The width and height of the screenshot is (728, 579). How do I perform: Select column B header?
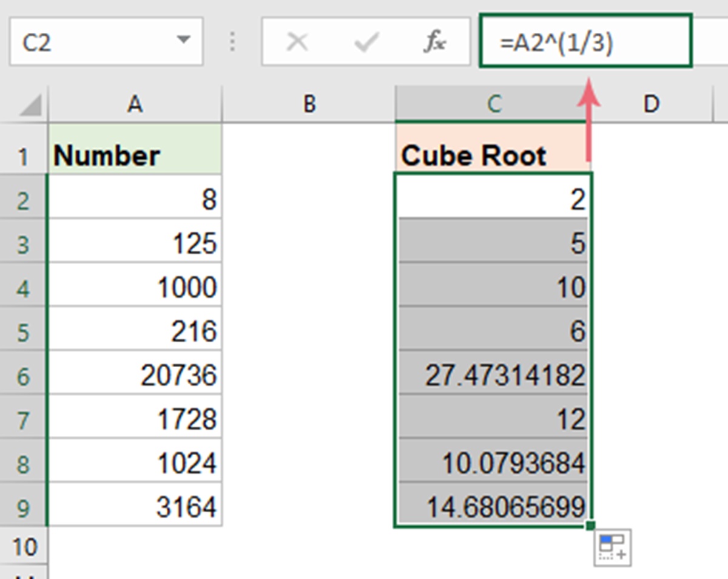[309, 104]
